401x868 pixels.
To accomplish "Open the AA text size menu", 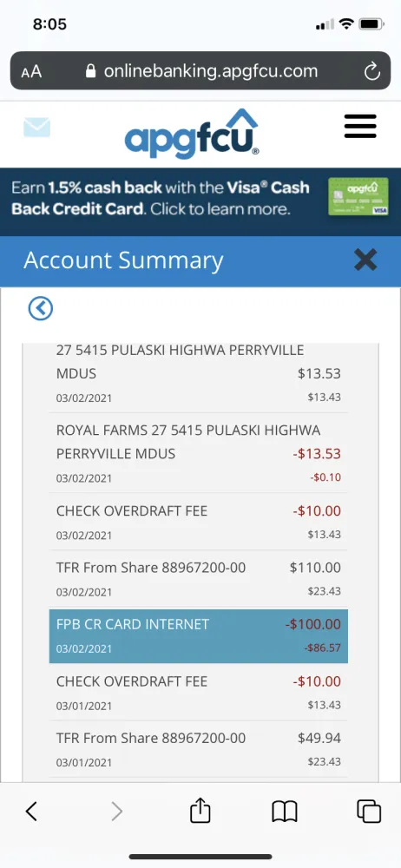I will (x=31, y=72).
